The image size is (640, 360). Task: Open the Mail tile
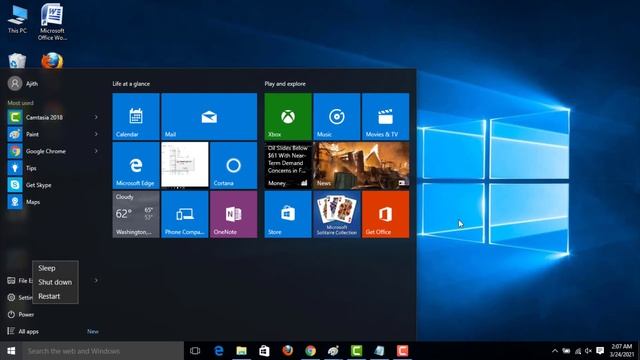point(209,117)
